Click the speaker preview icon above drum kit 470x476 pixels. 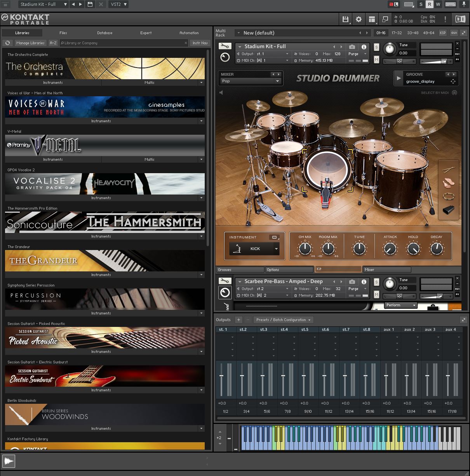point(221,92)
